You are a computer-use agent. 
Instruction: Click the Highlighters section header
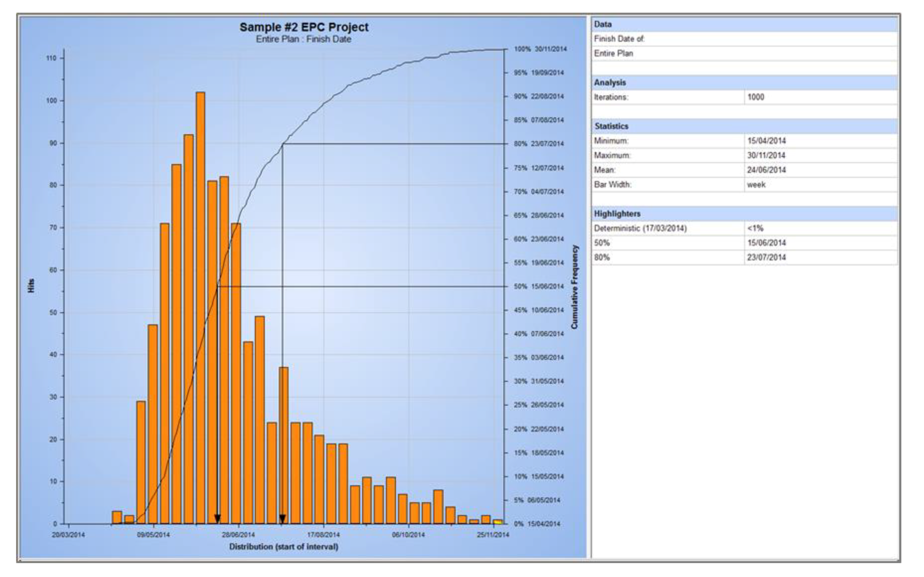point(617,214)
